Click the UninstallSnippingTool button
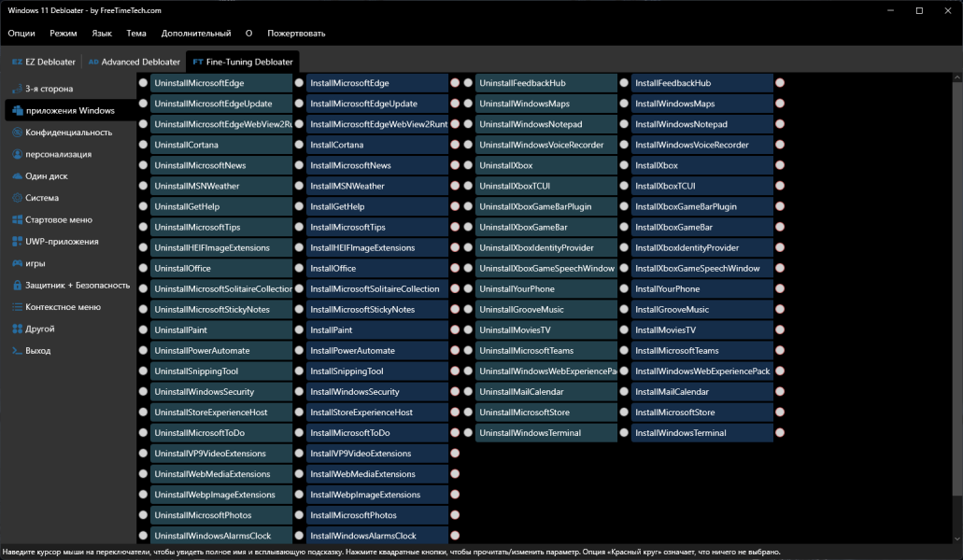 pyautogui.click(x=221, y=371)
